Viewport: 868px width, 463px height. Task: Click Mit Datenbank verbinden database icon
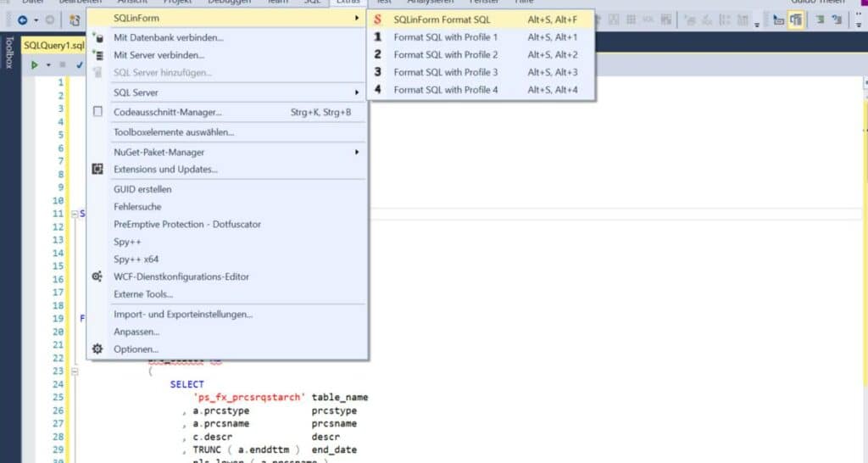(x=98, y=37)
